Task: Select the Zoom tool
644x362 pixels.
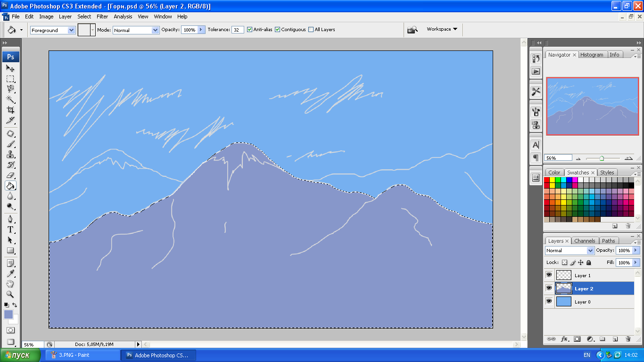Action: pos(10,294)
